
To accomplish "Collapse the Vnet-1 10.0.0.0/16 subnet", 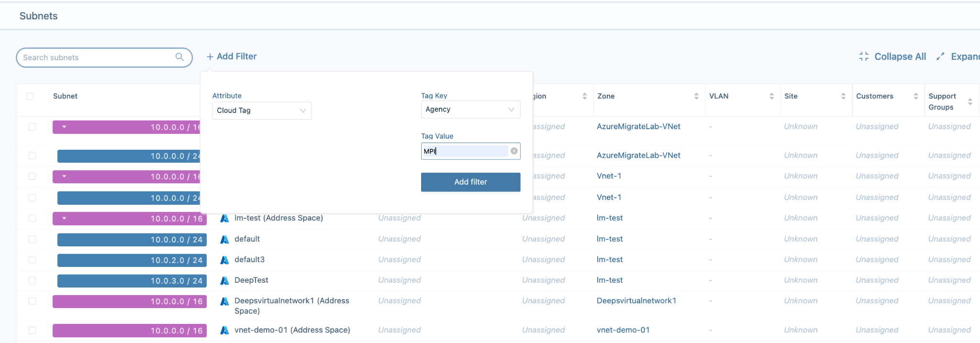I will pos(64,176).
